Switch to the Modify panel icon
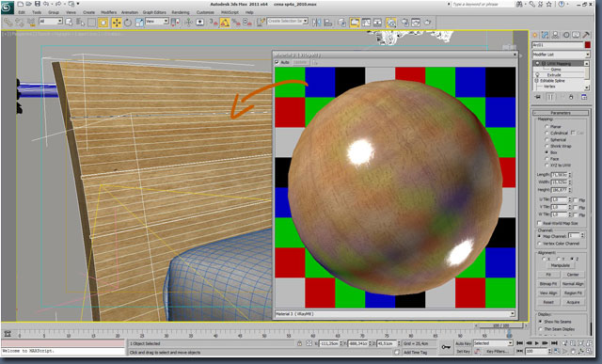 [545, 35]
